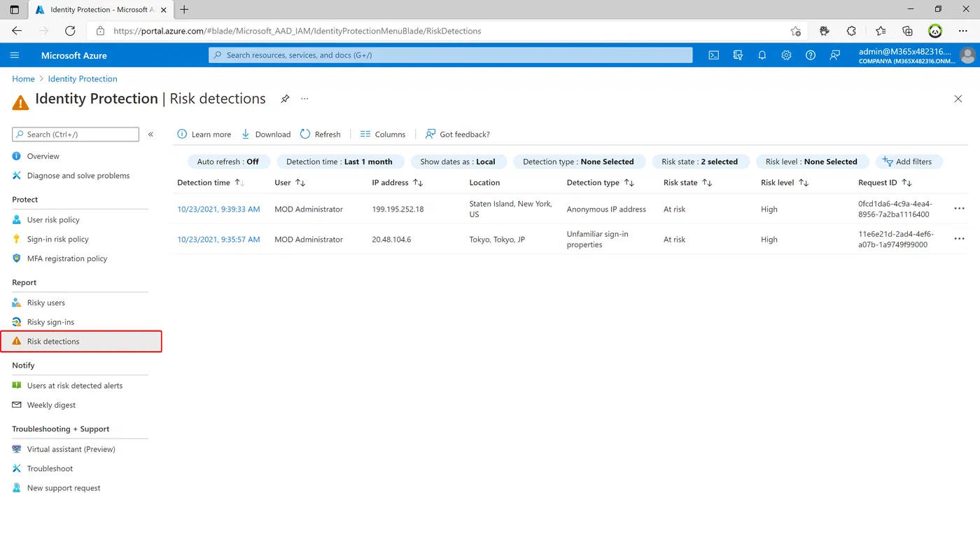The width and height of the screenshot is (980, 533).
Task: Open browser favorites star list
Action: click(x=881, y=31)
